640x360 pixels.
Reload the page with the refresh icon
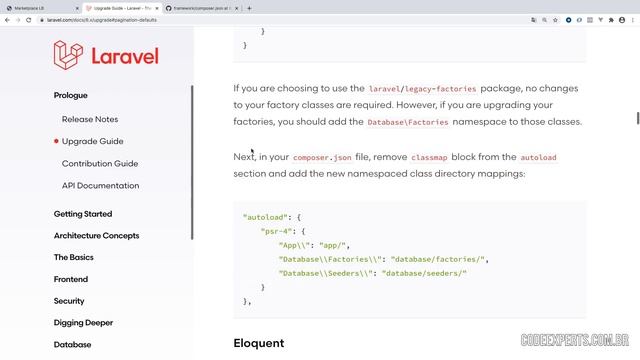pos(29,20)
